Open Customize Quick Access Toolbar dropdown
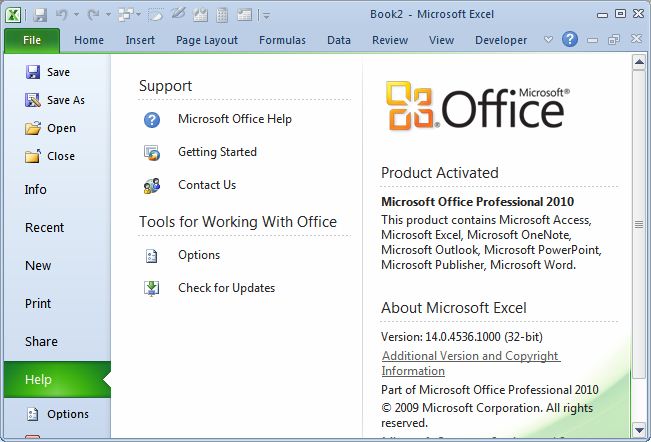The image size is (651, 442). 267,15
